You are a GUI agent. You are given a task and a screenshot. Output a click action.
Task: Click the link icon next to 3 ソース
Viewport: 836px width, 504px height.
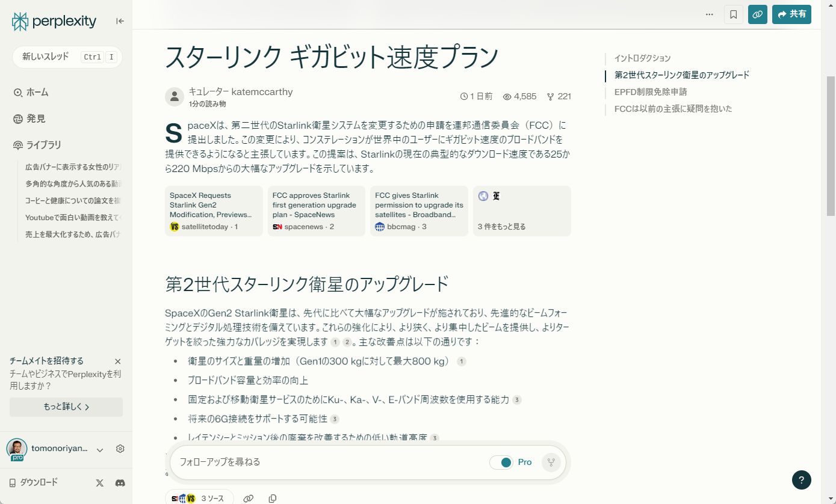pyautogui.click(x=249, y=498)
